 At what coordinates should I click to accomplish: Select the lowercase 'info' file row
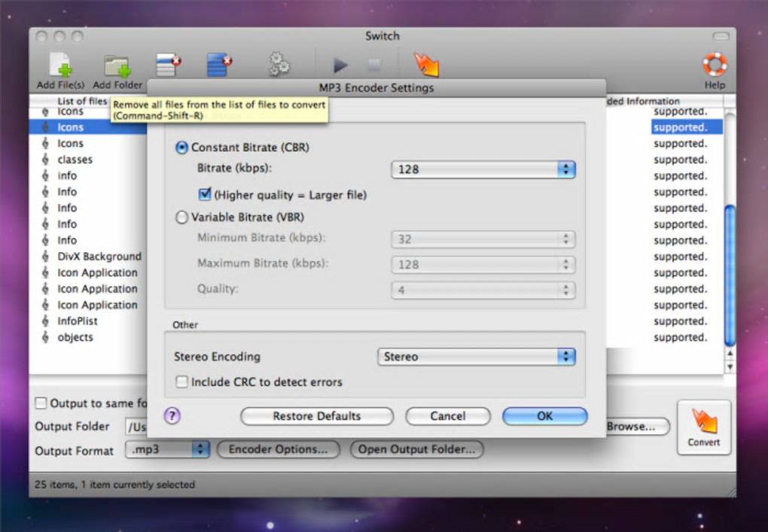click(88, 175)
